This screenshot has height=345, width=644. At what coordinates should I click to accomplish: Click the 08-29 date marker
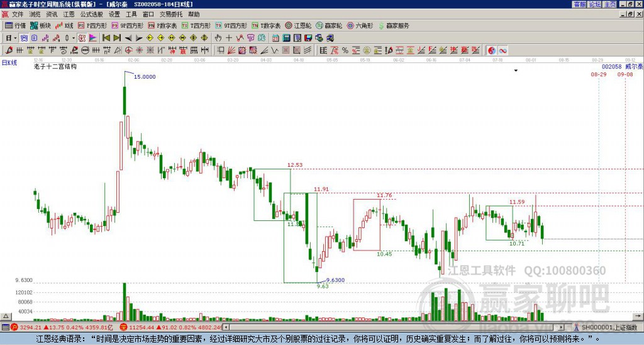click(599, 74)
